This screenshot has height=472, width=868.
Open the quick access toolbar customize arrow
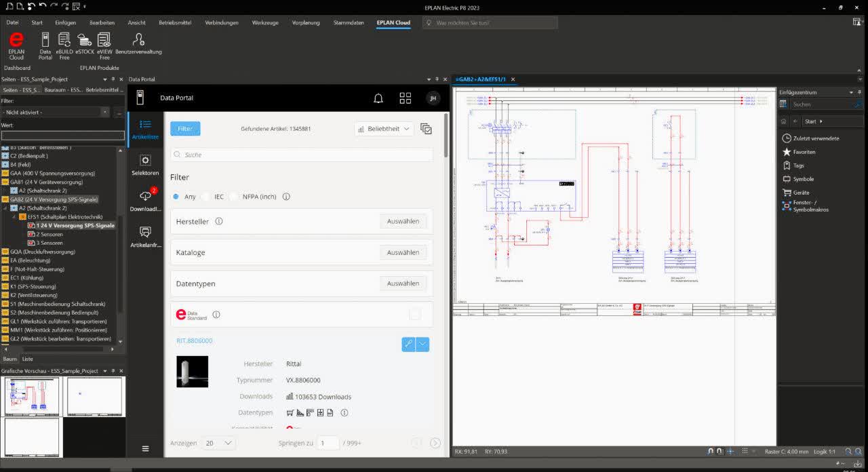[x=84, y=7]
